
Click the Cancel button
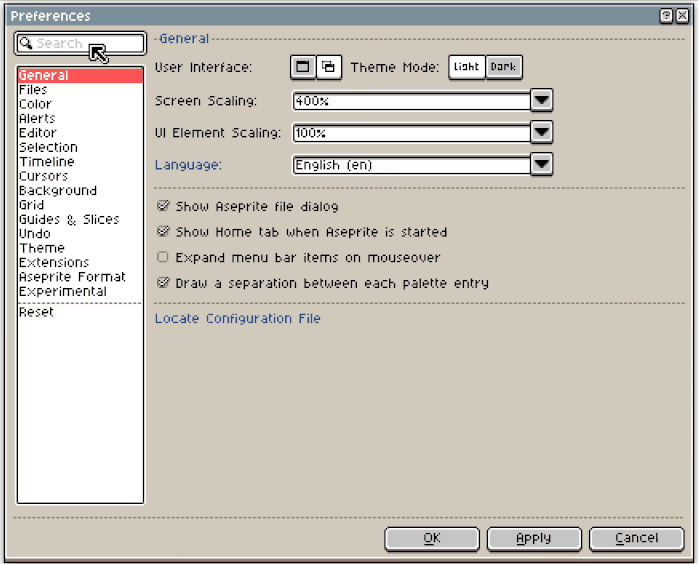tap(636, 538)
